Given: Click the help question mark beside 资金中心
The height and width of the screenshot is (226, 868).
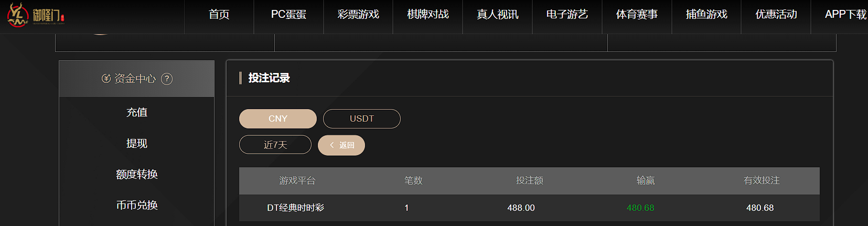Looking at the screenshot, I should pyautogui.click(x=167, y=79).
